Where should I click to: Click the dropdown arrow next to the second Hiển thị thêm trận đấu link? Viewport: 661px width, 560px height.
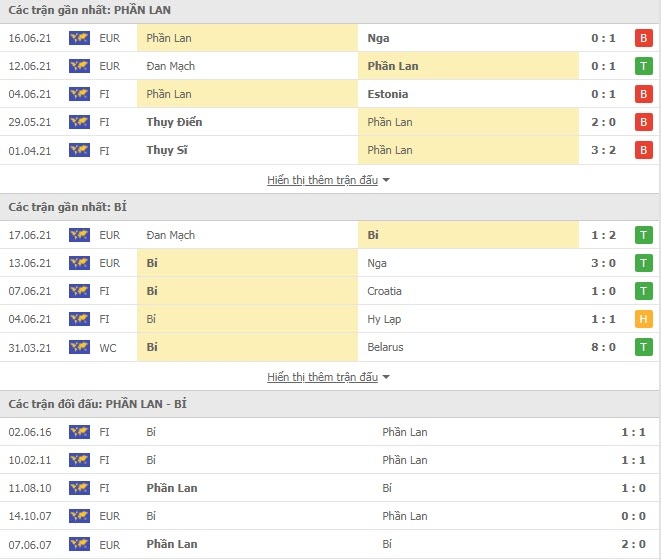click(x=386, y=377)
